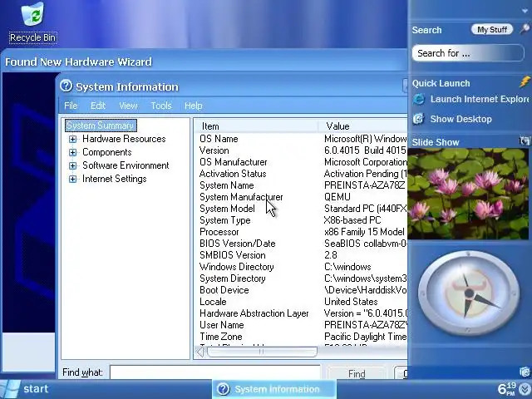The height and width of the screenshot is (399, 532).
Task: Open the Tools menu
Action: [x=161, y=106]
